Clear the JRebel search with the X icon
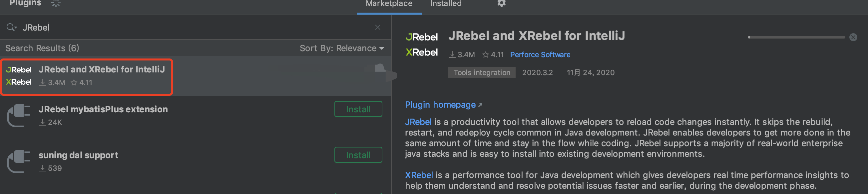 pos(377,27)
